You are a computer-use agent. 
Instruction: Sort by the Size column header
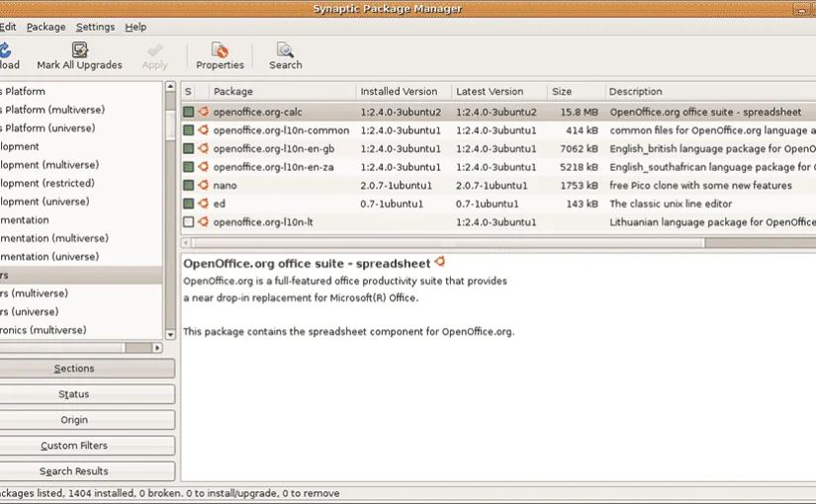[577, 92]
